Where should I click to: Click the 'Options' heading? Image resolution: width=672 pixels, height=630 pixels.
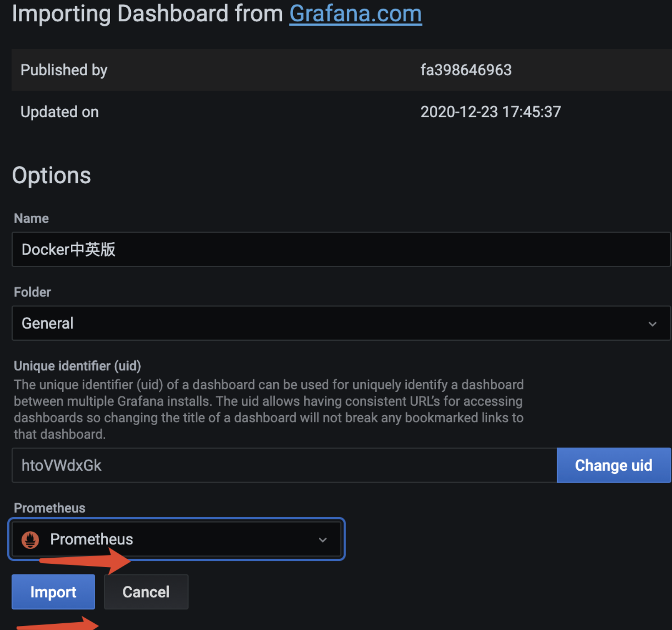51,176
